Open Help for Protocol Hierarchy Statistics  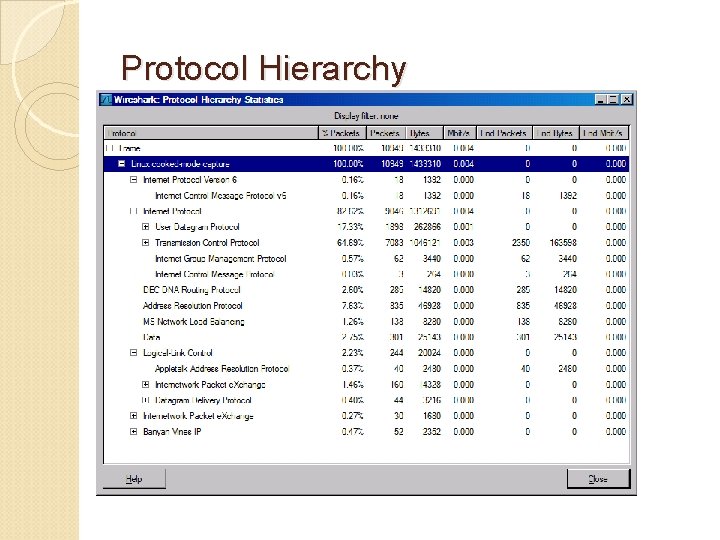pos(134,479)
